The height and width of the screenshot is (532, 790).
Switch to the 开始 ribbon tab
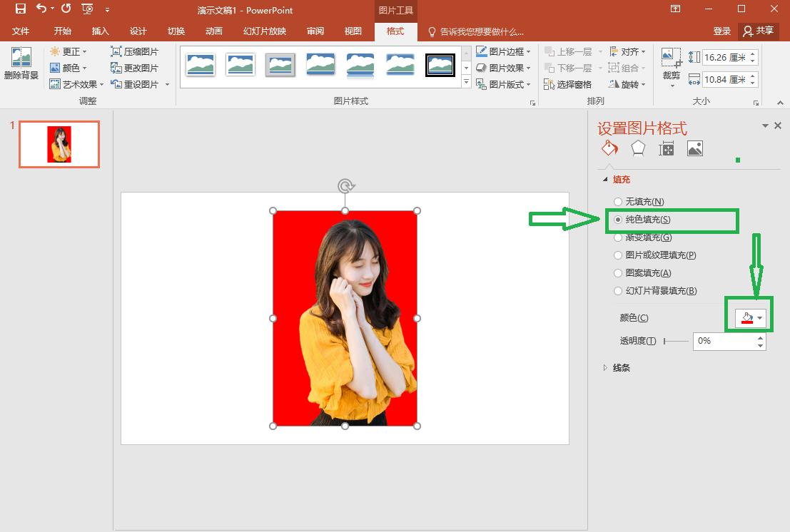pos(61,31)
